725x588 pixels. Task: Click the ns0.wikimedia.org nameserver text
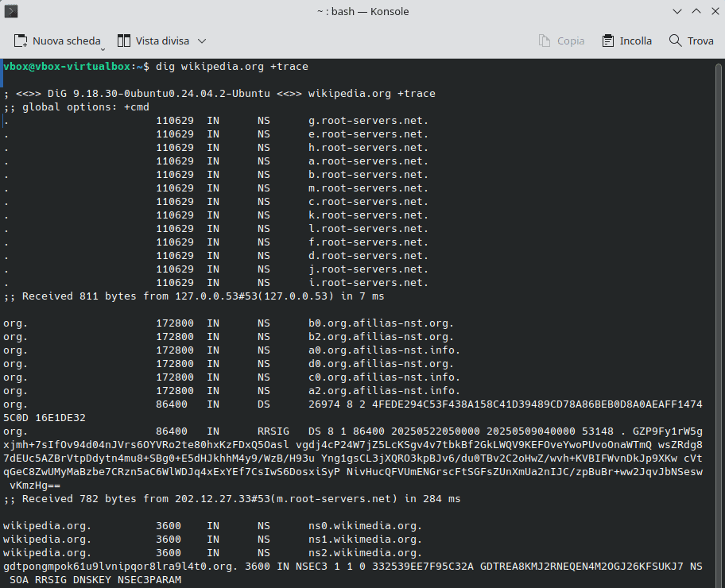[x=365, y=526]
